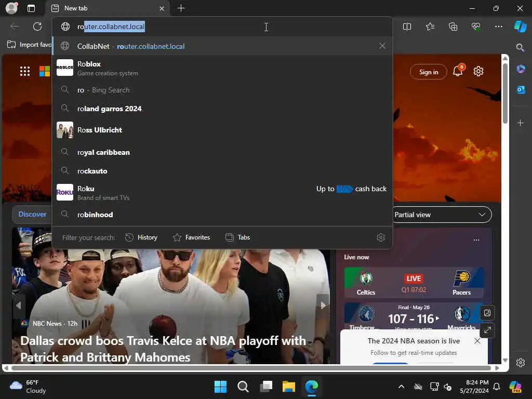Remove the router.collabnet.local suggestion
Viewport: 532px width, 399px height.
click(x=382, y=46)
